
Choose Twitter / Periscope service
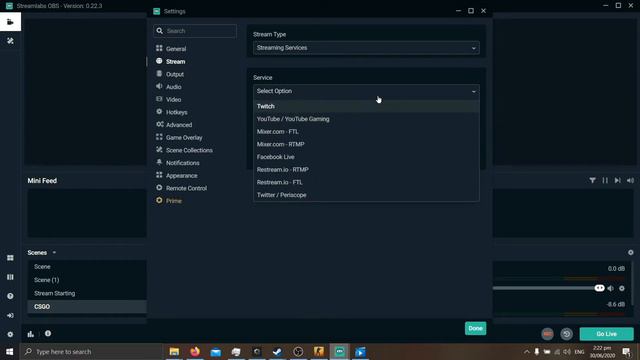[366, 195]
